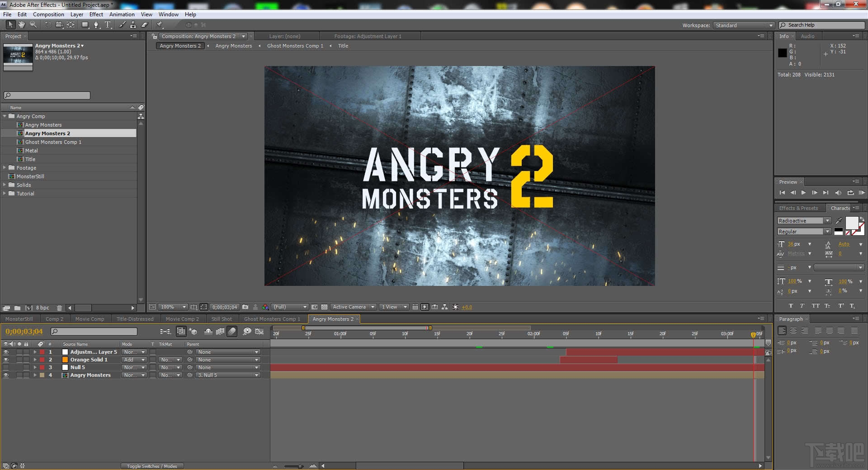Click the text fill color swatch
Image resolution: width=868 pixels, height=470 pixels.
(853, 224)
